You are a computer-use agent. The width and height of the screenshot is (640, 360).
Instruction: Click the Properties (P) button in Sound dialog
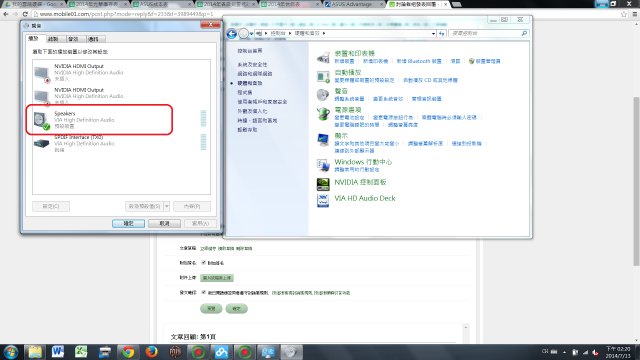pos(192,206)
